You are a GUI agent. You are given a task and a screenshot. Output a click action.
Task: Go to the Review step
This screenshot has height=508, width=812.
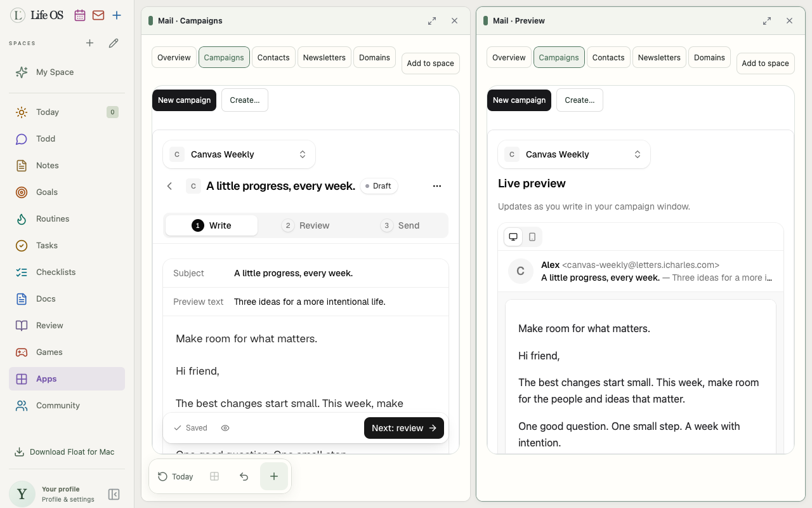pos(306,225)
